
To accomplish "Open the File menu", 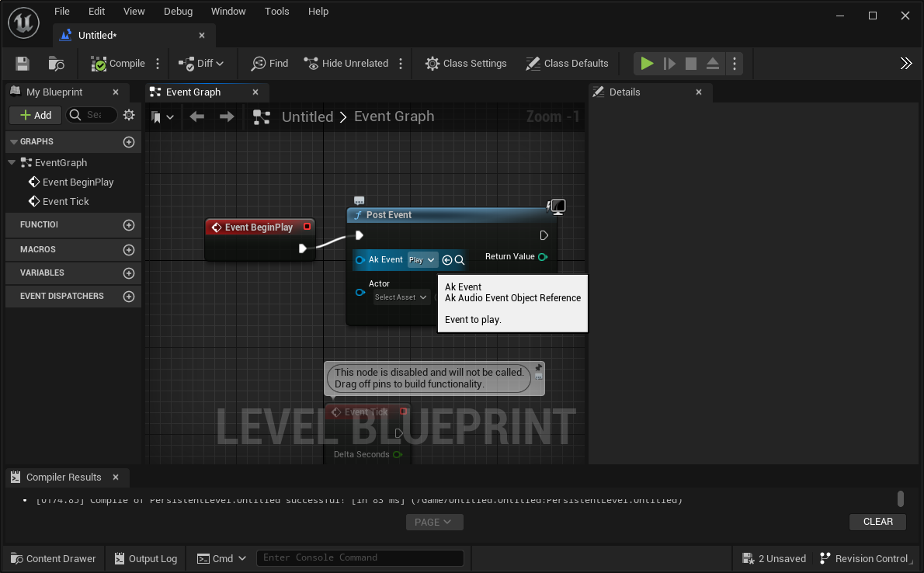I will (62, 11).
